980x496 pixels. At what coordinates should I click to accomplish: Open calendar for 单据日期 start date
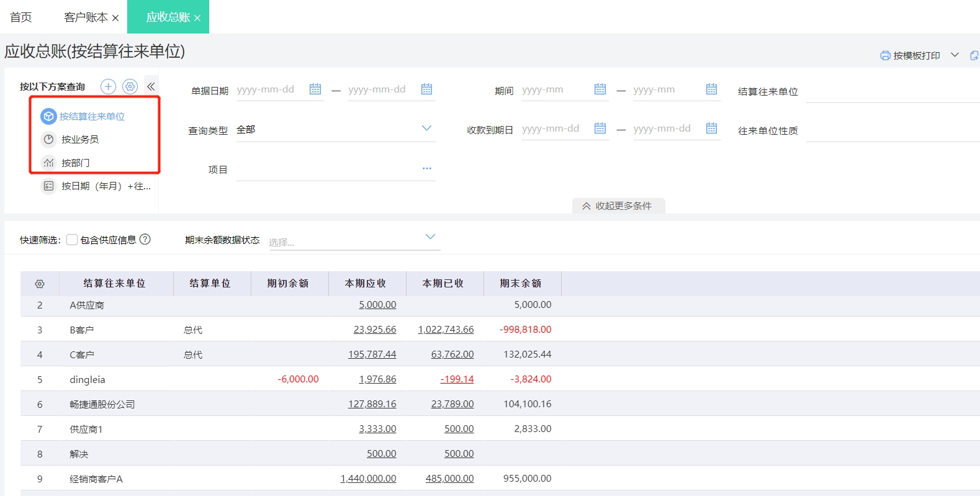pyautogui.click(x=315, y=89)
